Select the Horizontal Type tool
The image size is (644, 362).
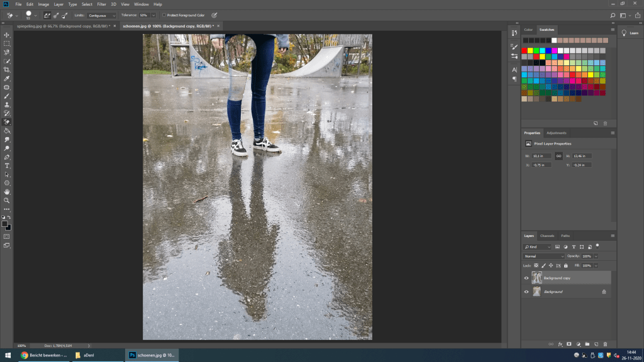(x=7, y=165)
